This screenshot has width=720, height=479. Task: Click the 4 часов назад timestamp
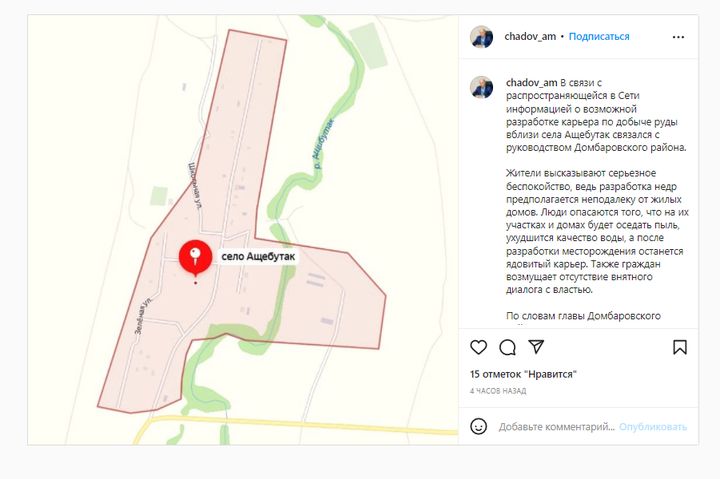click(498, 391)
